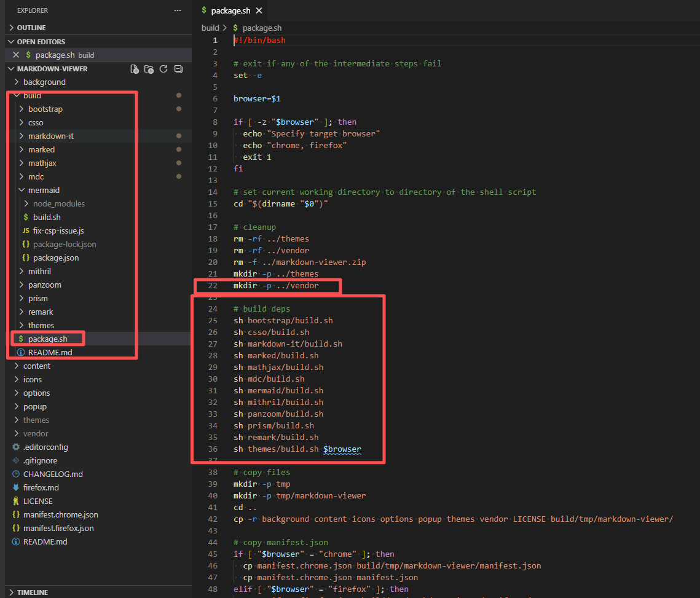Click the build breadcrumb segment
Image resolution: width=700 pixels, height=598 pixels.
210,28
